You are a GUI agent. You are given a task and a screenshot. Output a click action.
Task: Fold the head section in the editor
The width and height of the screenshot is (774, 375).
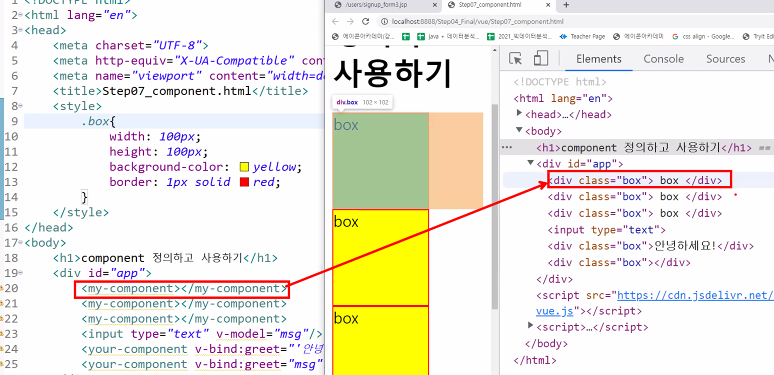point(20,31)
